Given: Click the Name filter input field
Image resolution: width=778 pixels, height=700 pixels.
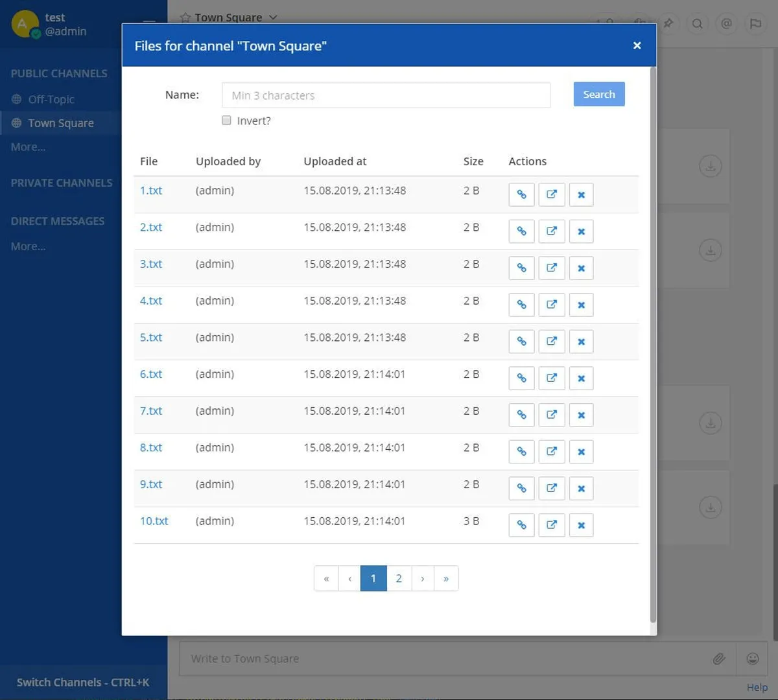Looking at the screenshot, I should click(386, 95).
